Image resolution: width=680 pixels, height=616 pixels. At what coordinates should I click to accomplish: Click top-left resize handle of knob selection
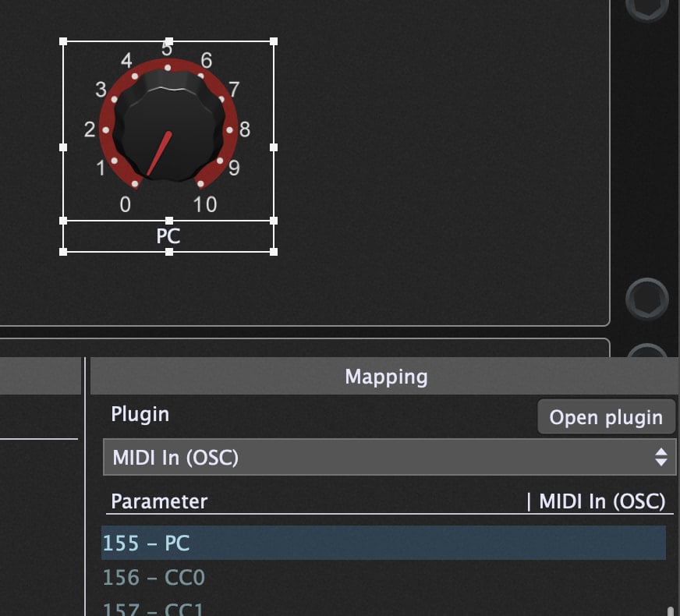tap(63, 41)
